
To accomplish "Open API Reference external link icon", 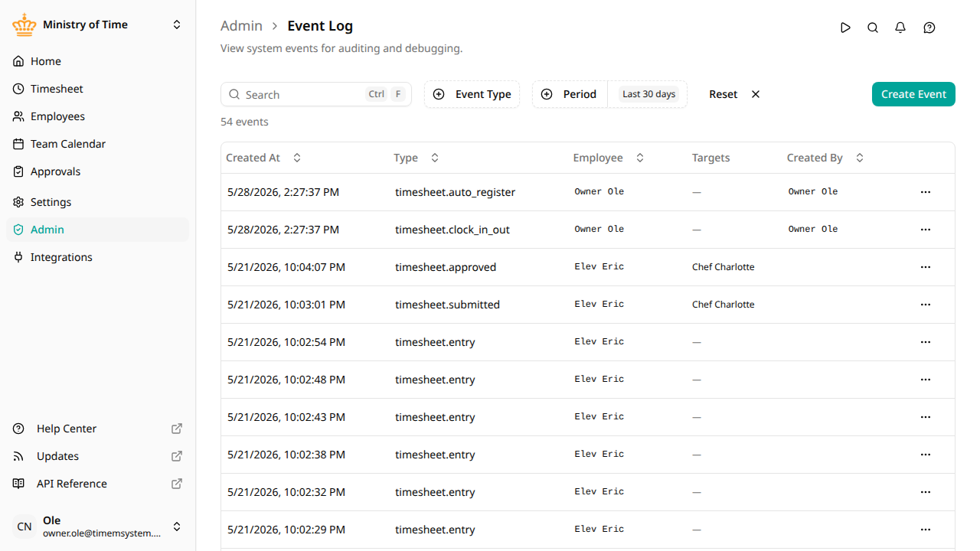I will point(177,484).
